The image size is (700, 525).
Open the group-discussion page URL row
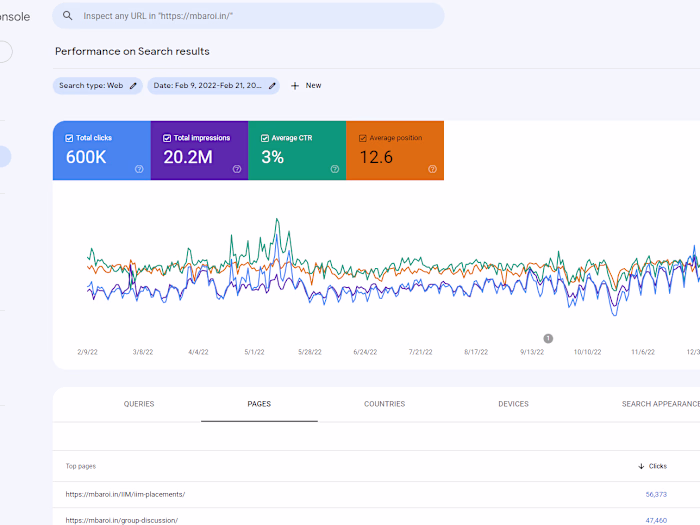121,520
